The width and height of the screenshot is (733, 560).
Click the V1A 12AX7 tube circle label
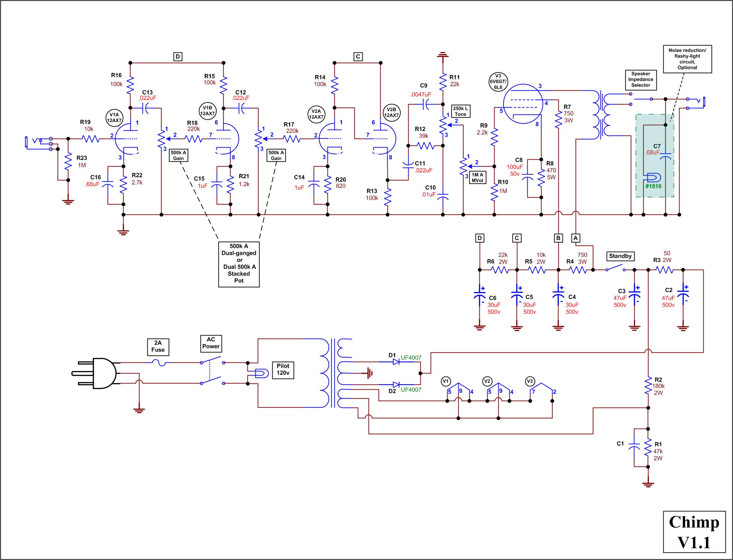coord(114,118)
